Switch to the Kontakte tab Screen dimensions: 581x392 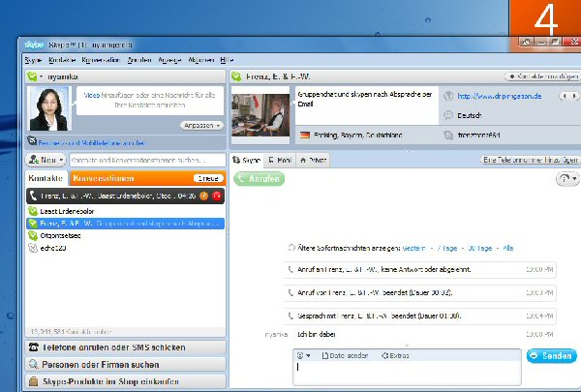[x=46, y=178]
